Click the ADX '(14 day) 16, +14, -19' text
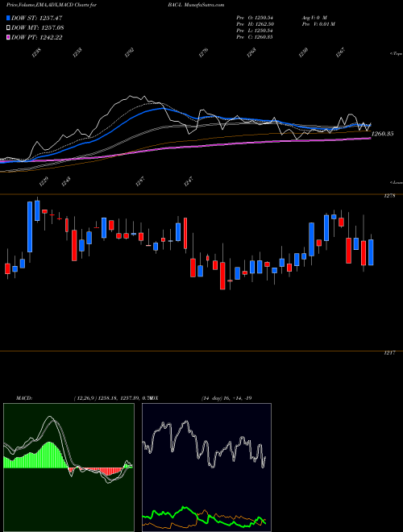 coord(226,397)
